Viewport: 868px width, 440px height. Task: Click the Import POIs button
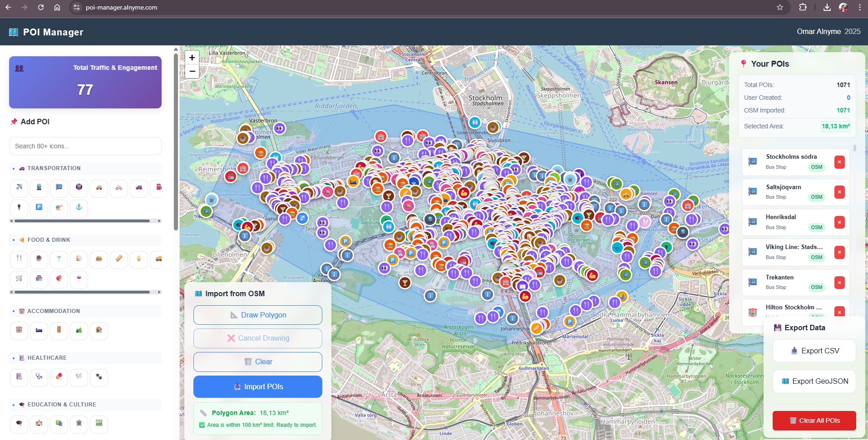tap(258, 386)
